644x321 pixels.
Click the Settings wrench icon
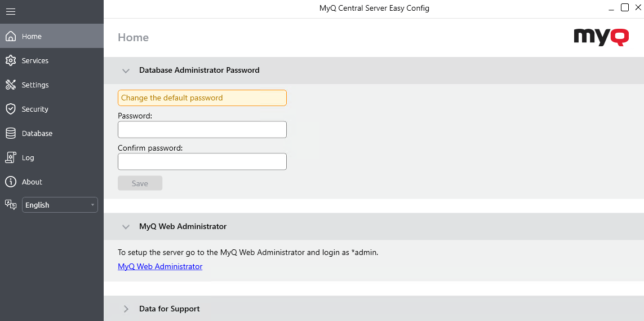tap(10, 85)
